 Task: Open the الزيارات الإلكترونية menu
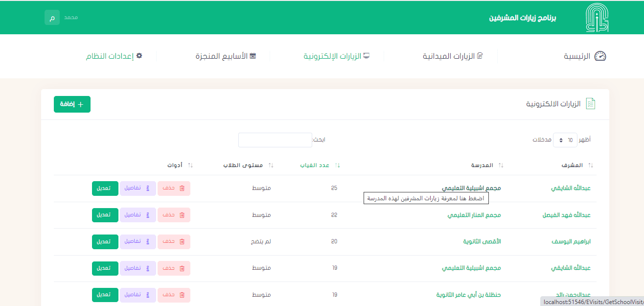point(336,56)
